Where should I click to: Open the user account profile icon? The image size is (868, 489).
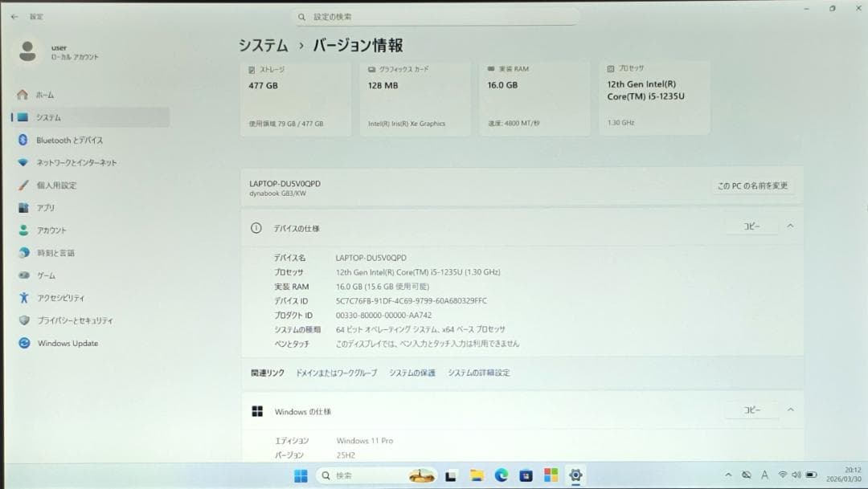27,51
